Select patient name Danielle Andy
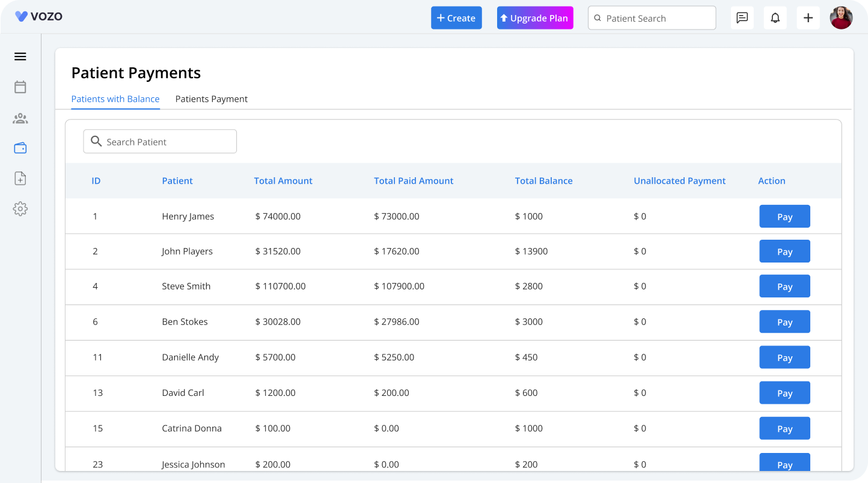868x483 pixels. 191,357
